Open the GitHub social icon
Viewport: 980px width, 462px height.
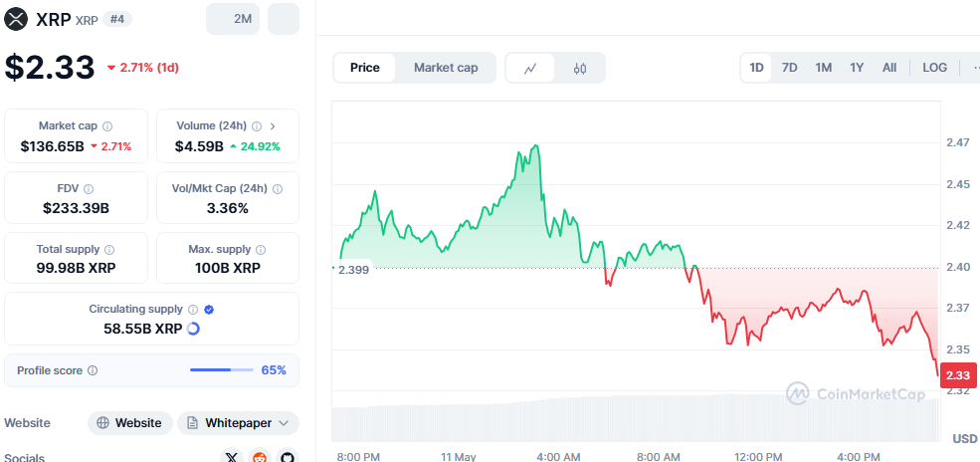(x=288, y=456)
